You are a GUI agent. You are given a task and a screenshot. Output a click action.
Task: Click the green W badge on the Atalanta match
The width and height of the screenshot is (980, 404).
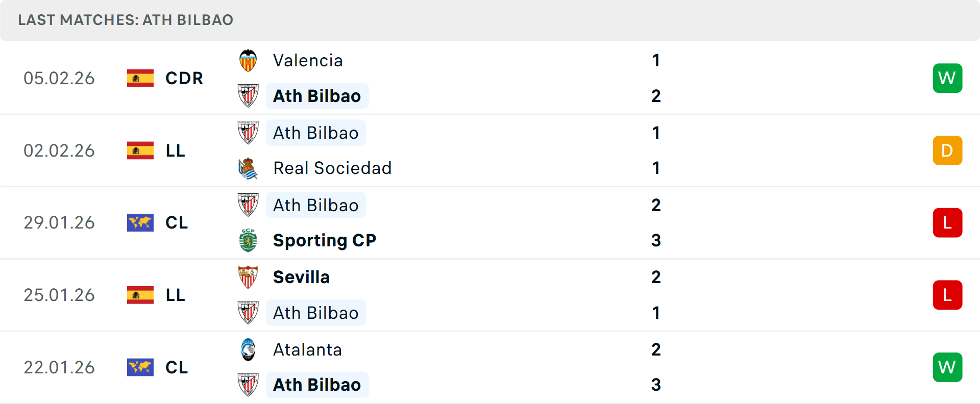pos(947,367)
